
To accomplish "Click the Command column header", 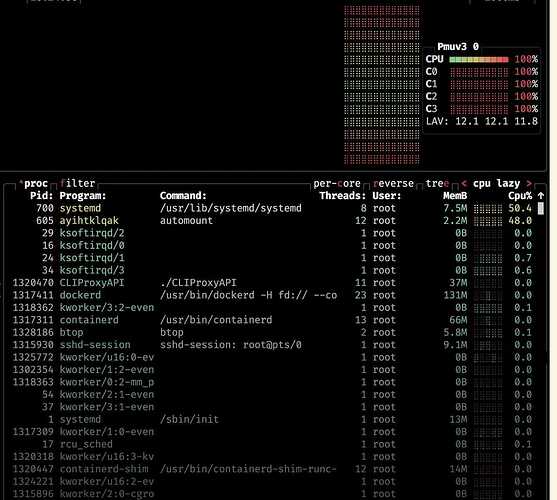I will click(x=183, y=196).
